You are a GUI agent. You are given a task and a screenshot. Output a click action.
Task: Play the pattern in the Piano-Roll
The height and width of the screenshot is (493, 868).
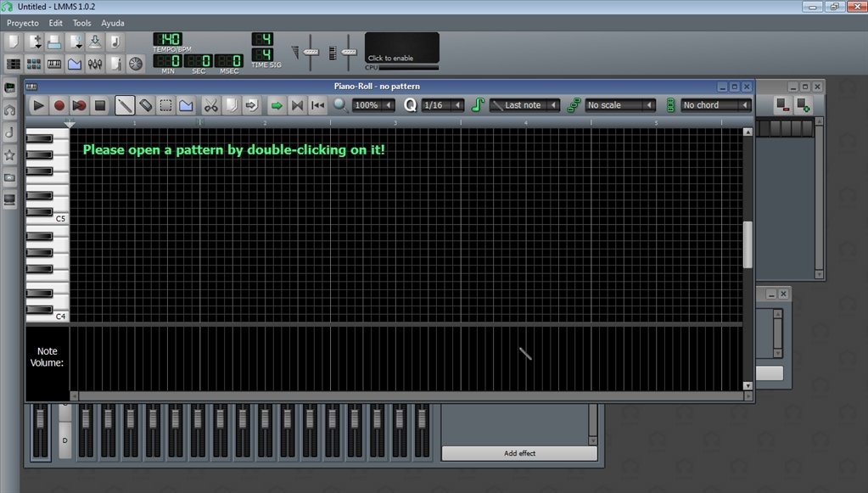coord(38,105)
